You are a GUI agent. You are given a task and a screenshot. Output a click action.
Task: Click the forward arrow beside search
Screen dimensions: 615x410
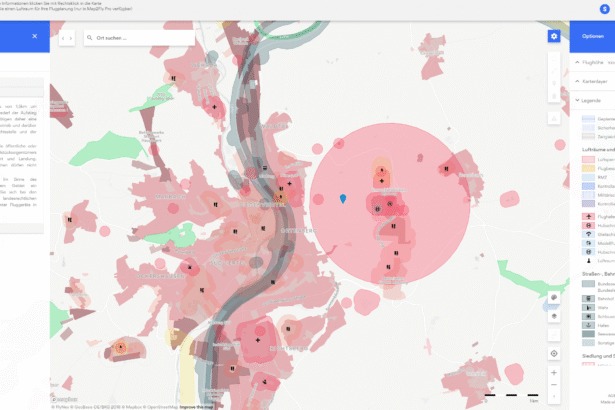[x=71, y=38]
